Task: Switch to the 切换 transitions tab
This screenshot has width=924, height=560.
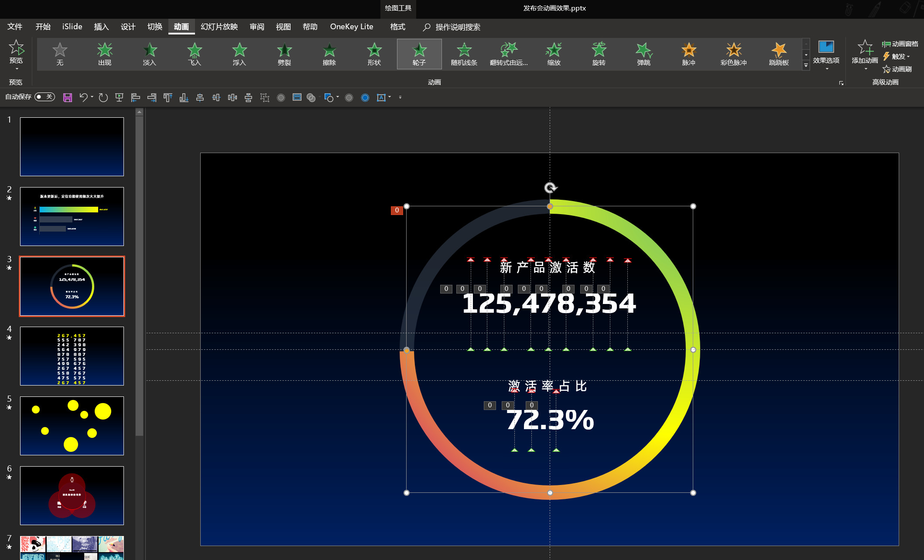Action: coord(154,27)
